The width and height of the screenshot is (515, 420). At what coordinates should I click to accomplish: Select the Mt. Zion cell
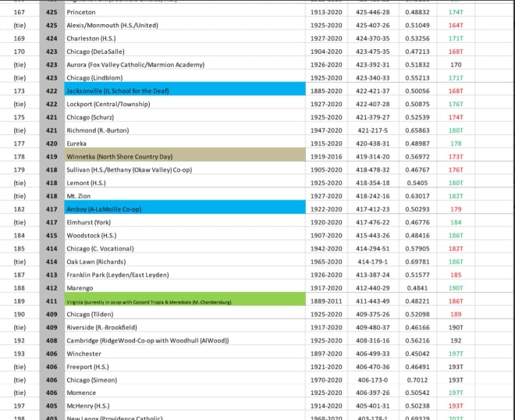(185, 196)
